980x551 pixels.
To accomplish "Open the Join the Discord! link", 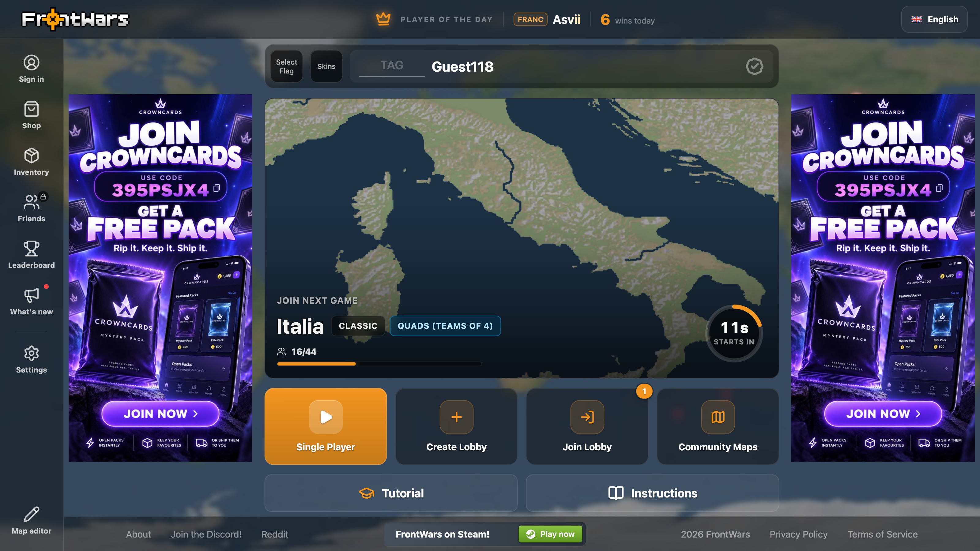I will click(x=206, y=534).
